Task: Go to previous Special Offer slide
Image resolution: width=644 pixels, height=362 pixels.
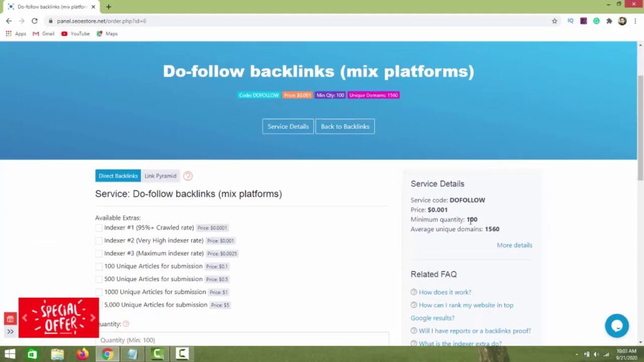Action: click(25, 317)
